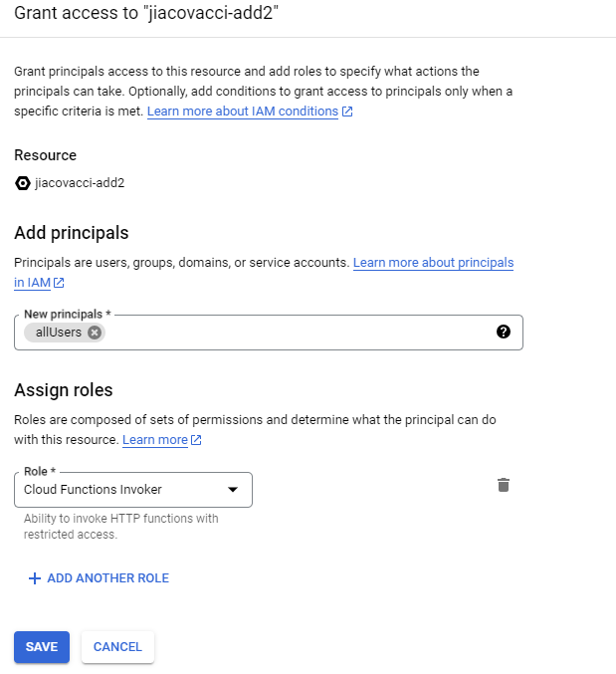Follow the 'in IAM' link text
616x674 pixels.
point(32,283)
